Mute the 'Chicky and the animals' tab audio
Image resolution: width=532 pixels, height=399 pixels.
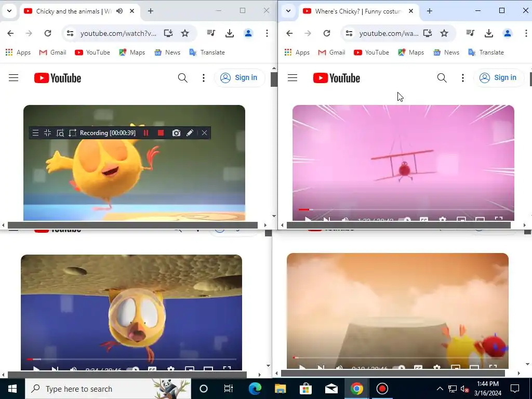119,11
